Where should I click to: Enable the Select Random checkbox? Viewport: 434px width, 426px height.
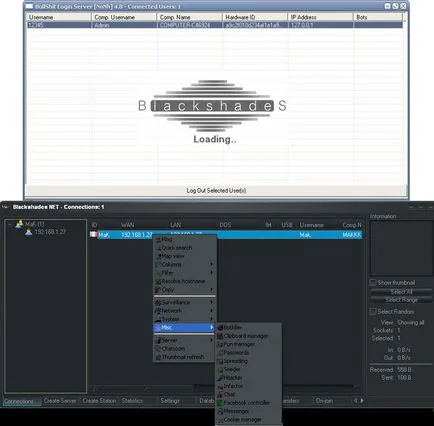pyautogui.click(x=373, y=312)
